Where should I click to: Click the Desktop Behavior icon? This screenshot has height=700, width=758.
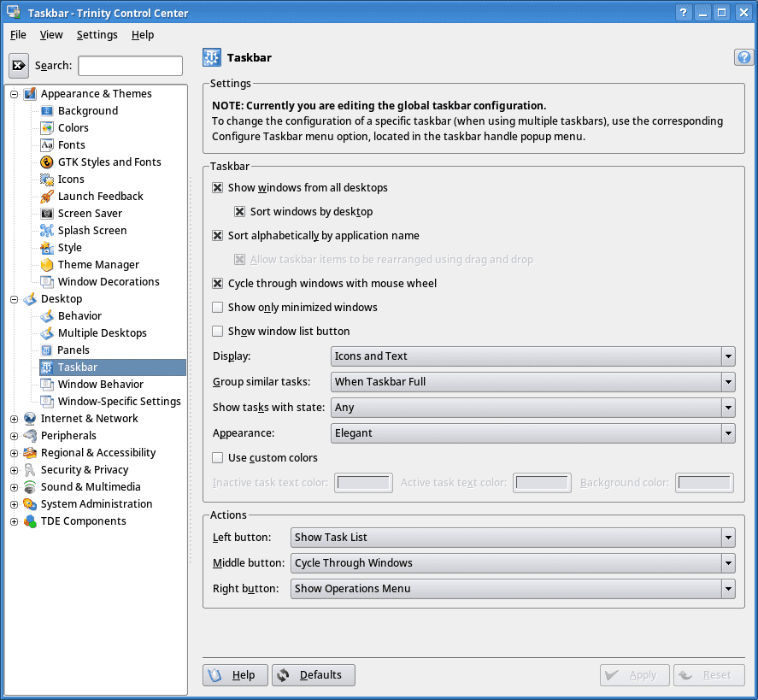47,316
